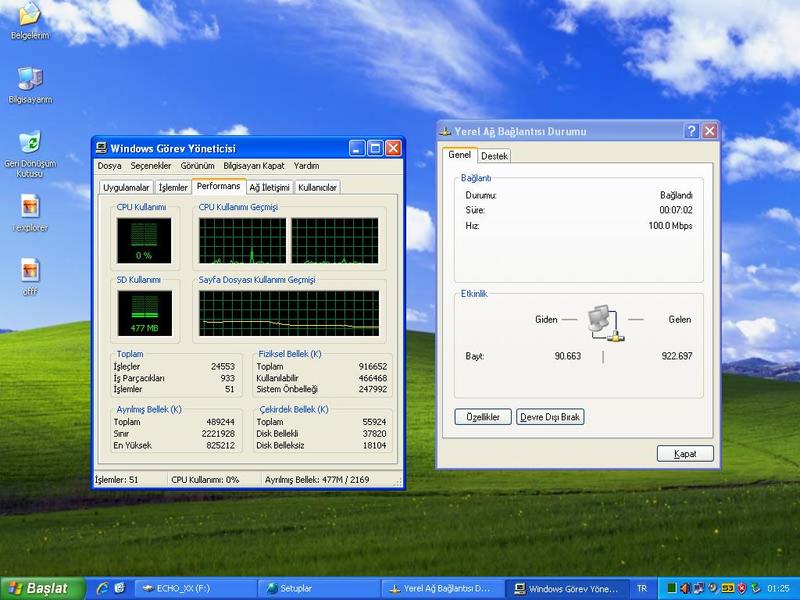Screen dimensions: 800x600
Task: Switch to the İşlemler tab
Action: click(173, 187)
